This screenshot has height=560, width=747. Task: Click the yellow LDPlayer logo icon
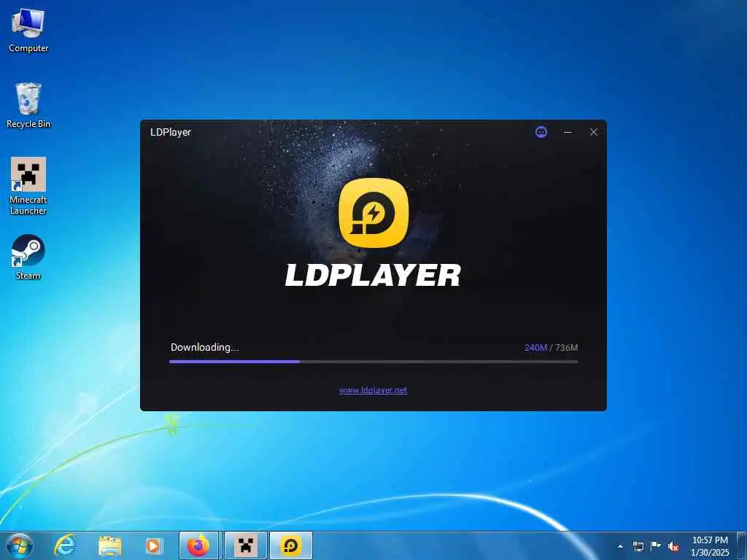pyautogui.click(x=373, y=213)
